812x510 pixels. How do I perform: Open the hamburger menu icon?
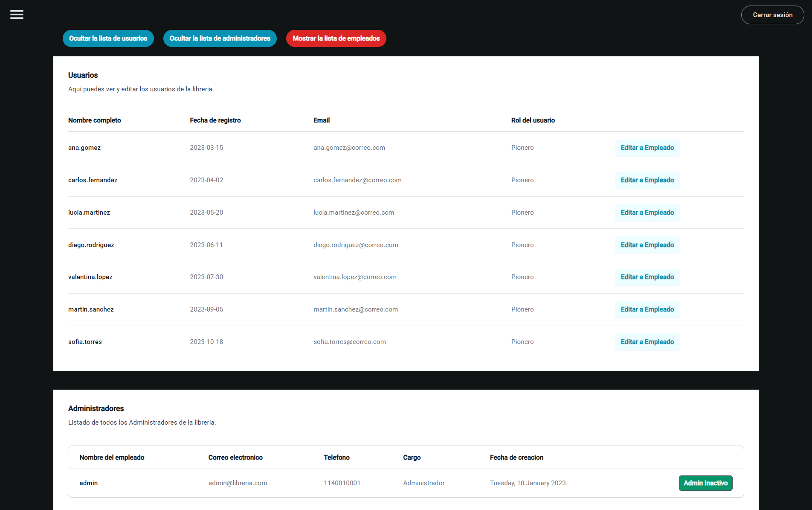pos(17,15)
